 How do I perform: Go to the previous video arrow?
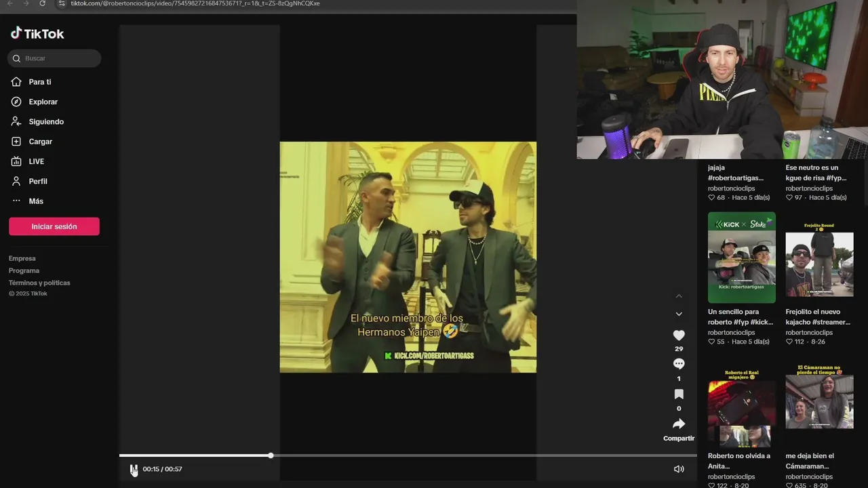click(x=679, y=296)
